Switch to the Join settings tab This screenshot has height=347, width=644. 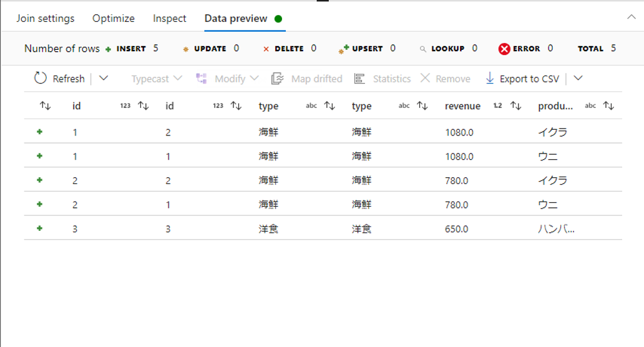pos(46,18)
